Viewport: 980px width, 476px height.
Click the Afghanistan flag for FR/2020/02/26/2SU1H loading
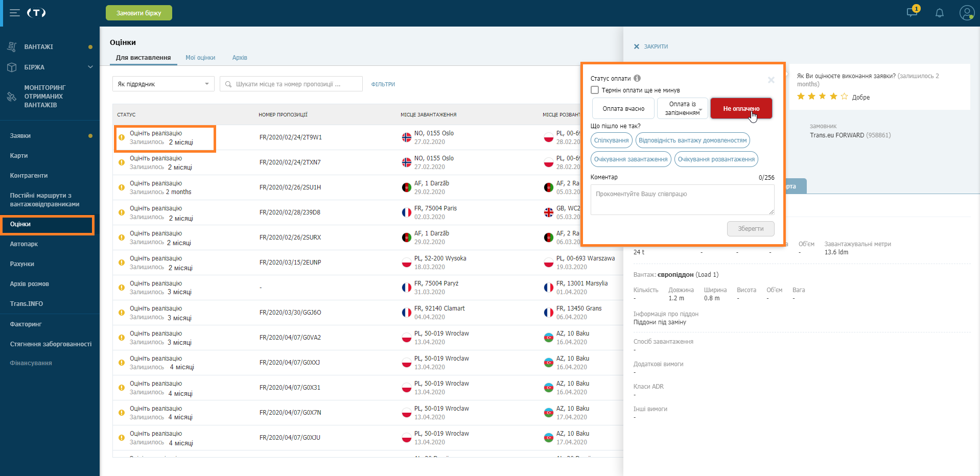click(407, 187)
